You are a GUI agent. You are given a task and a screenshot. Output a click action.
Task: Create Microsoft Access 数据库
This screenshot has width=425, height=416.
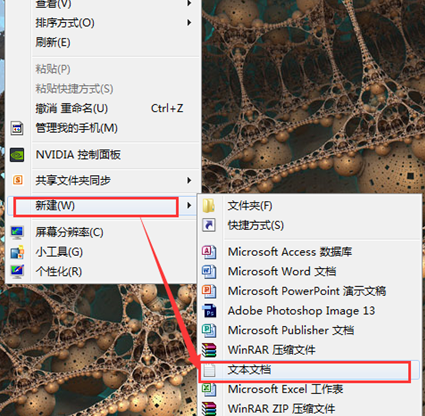(x=290, y=252)
